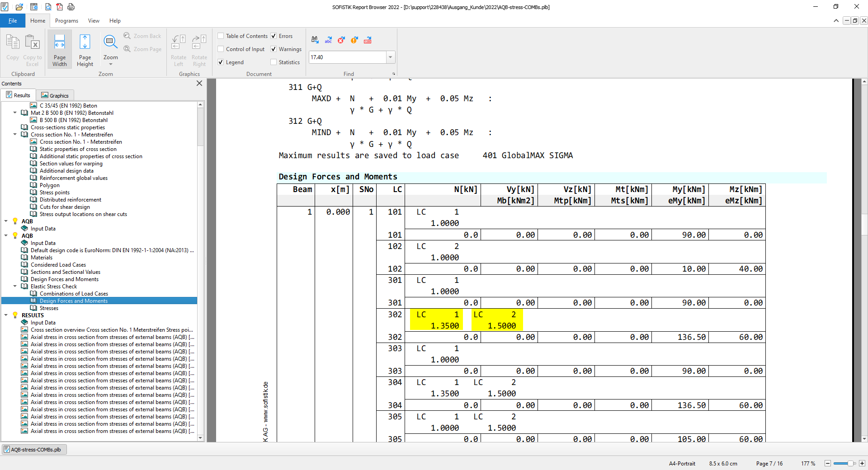Screen dimensions: 868x470
Task: Enable the Statistics checkbox
Action: 274,62
